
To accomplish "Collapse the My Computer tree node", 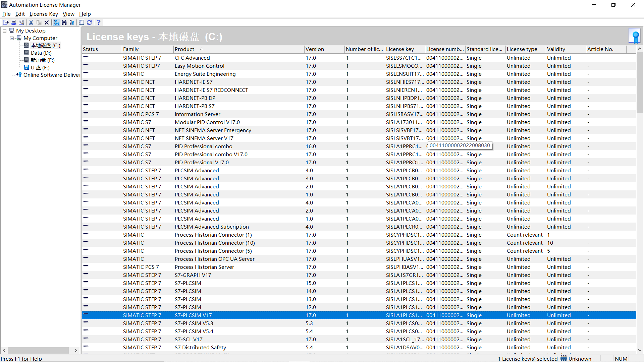I will click(12, 38).
